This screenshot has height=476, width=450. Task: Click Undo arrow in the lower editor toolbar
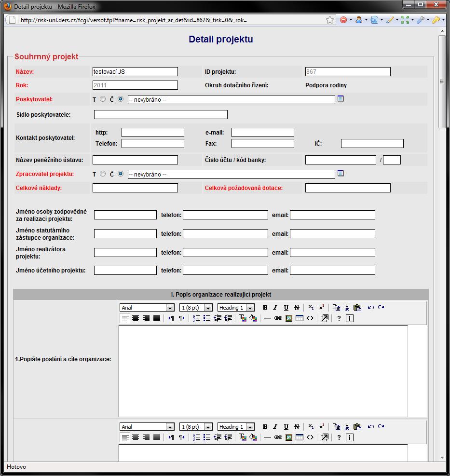(371, 426)
